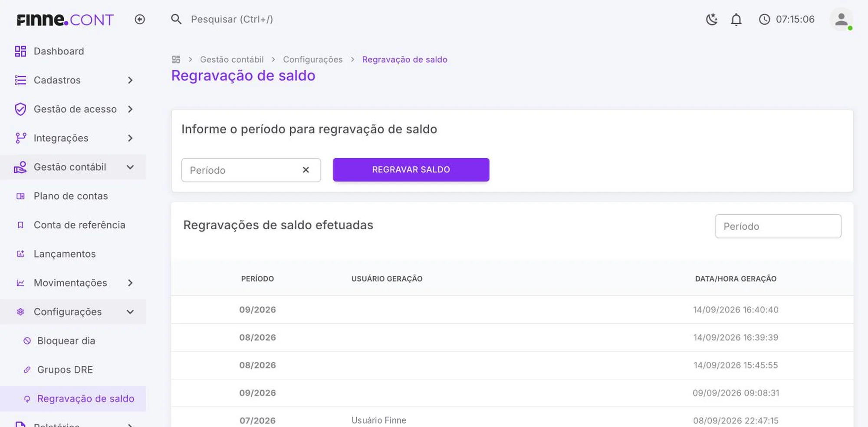Click the REGRAVAR SALDO button

(x=411, y=170)
